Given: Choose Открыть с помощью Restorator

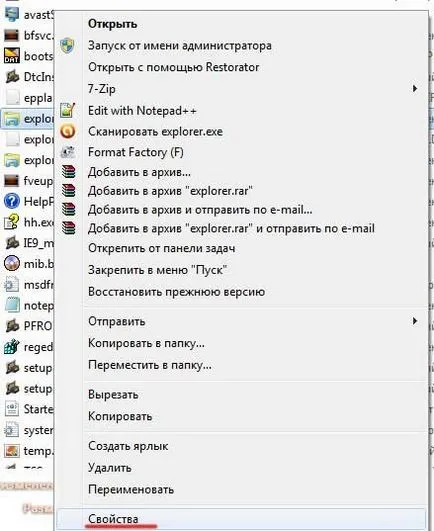Looking at the screenshot, I should click(x=174, y=67).
